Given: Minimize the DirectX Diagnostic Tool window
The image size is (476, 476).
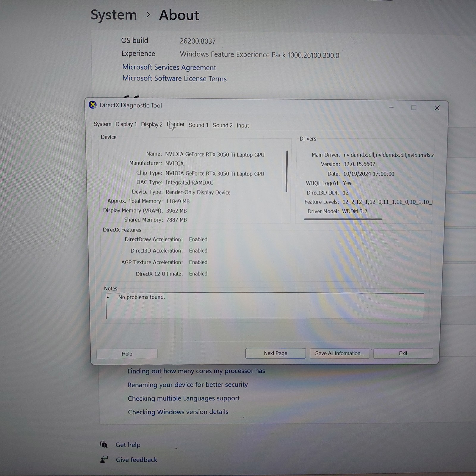Looking at the screenshot, I should pyautogui.click(x=391, y=107).
